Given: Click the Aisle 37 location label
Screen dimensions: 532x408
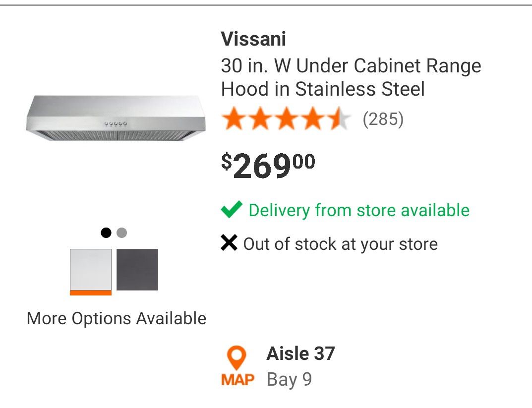Looking at the screenshot, I should point(301,353).
